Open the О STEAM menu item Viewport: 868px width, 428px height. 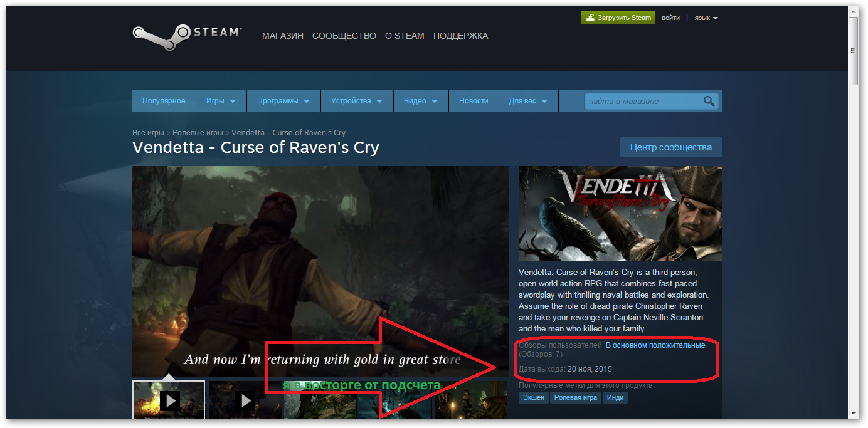pos(405,36)
